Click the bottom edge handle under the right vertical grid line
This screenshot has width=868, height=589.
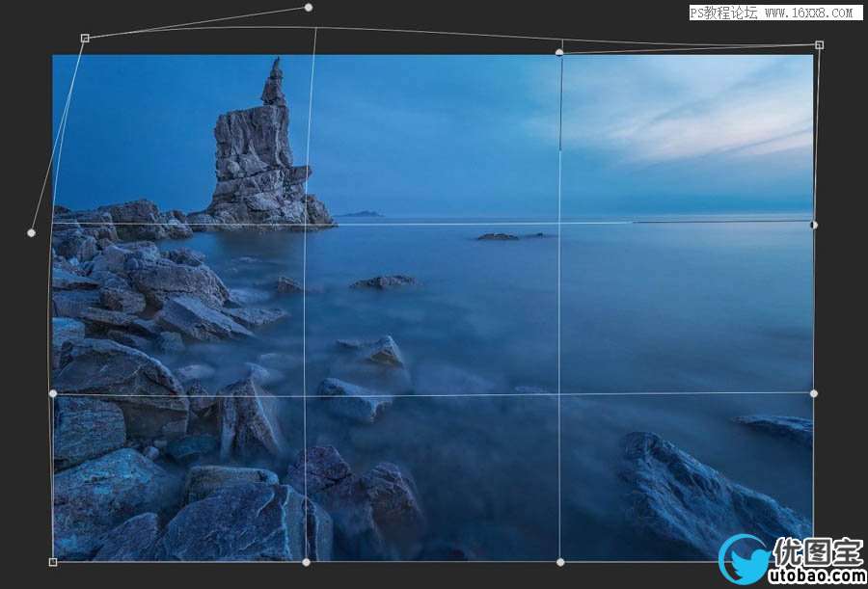[x=560, y=562]
